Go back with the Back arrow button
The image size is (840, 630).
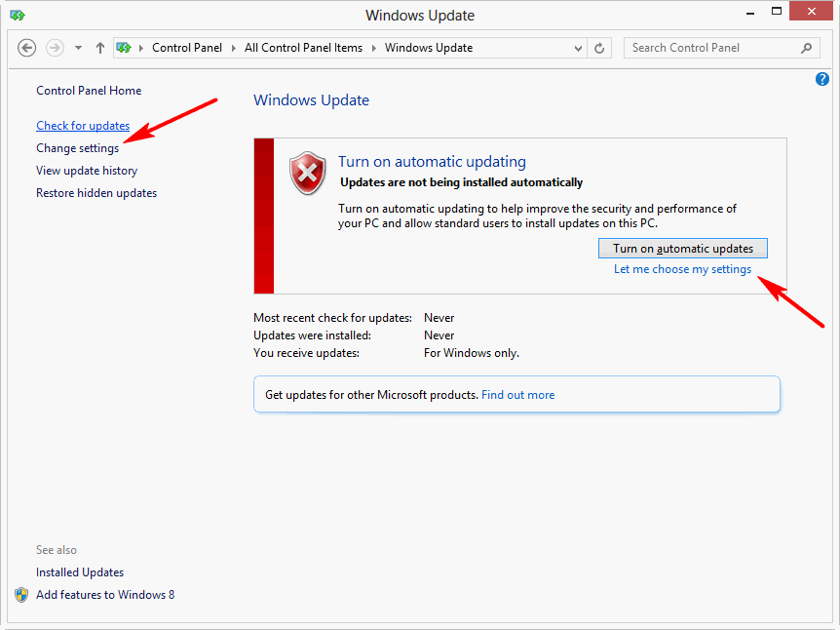26,48
